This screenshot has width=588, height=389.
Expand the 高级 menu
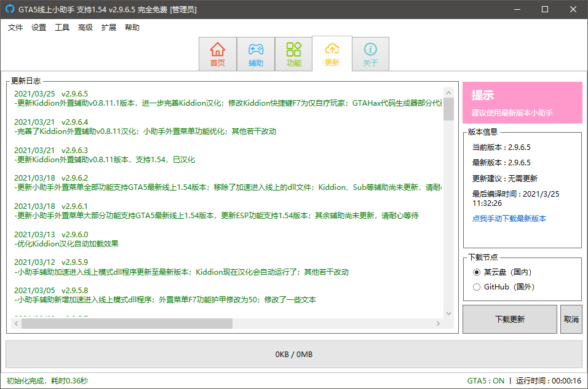click(x=85, y=28)
